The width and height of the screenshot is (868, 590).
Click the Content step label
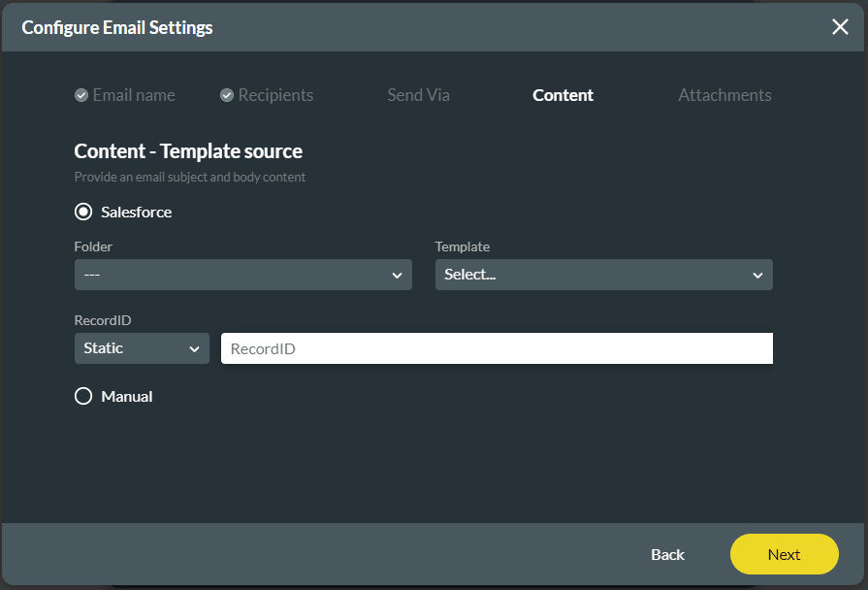[563, 95]
